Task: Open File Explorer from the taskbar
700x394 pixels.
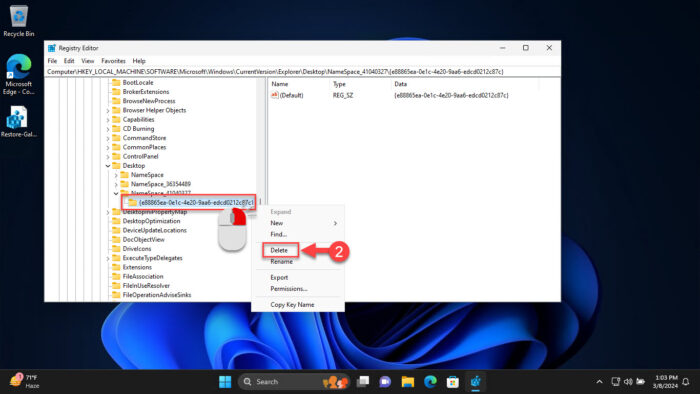Action: click(x=408, y=382)
